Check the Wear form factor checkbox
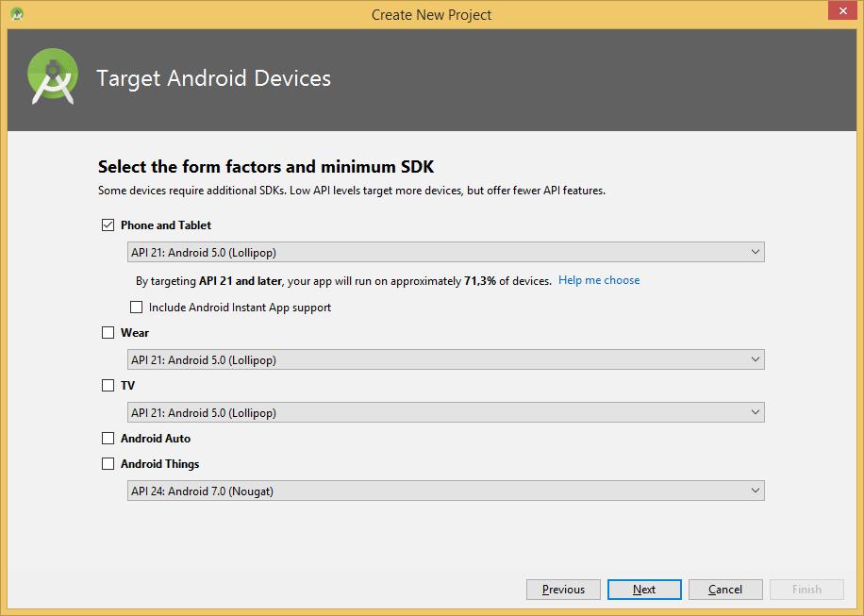864x616 pixels. 108,332
